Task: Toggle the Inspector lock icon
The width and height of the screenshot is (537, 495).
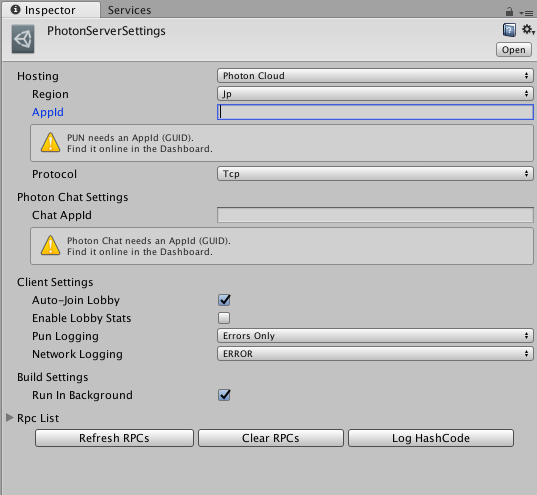Action: [509, 12]
